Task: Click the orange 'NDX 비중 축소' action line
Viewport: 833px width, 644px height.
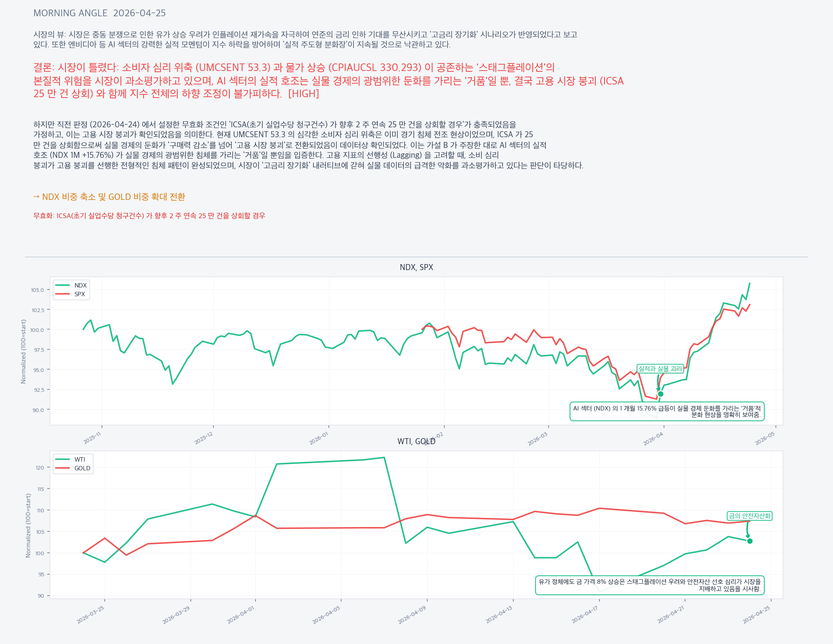Action: coord(109,197)
